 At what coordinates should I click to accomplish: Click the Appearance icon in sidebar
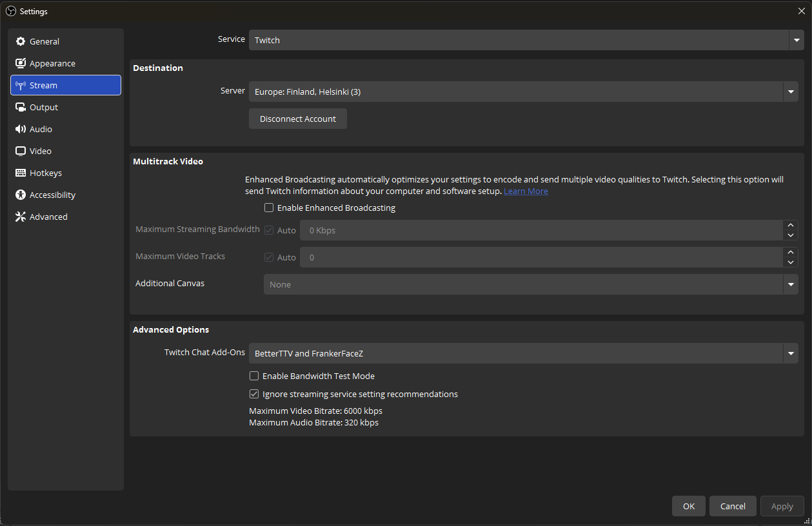point(20,63)
